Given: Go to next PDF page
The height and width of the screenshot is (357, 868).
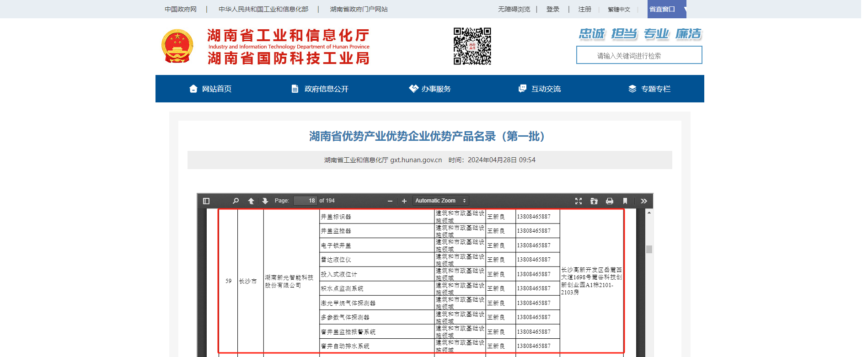Looking at the screenshot, I should coord(265,201).
